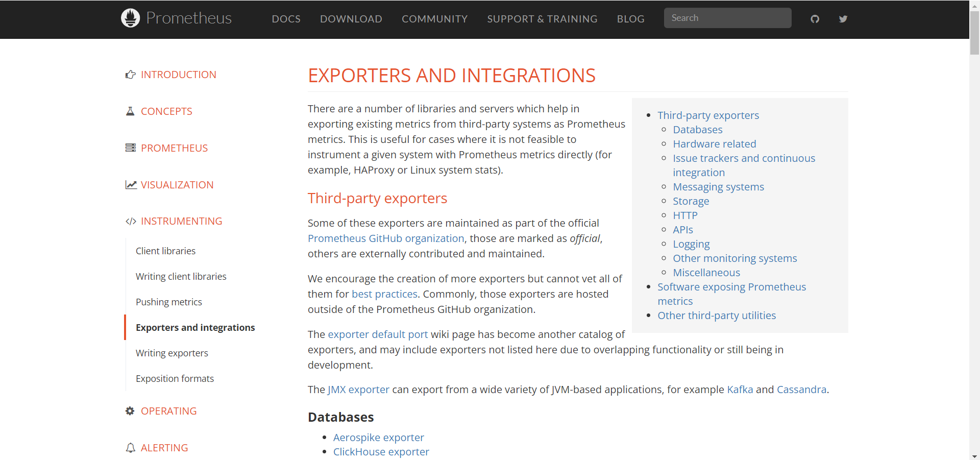Click the page vertical scrollbar thumb

point(974,33)
